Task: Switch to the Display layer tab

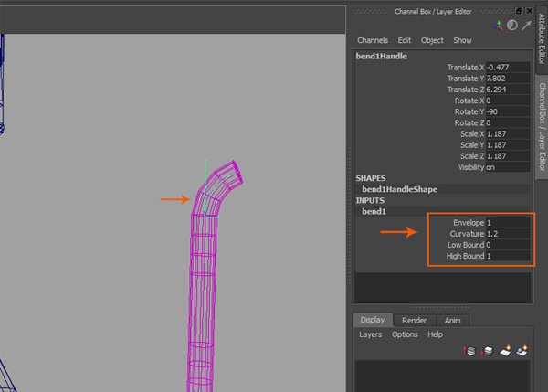Action: (x=373, y=320)
